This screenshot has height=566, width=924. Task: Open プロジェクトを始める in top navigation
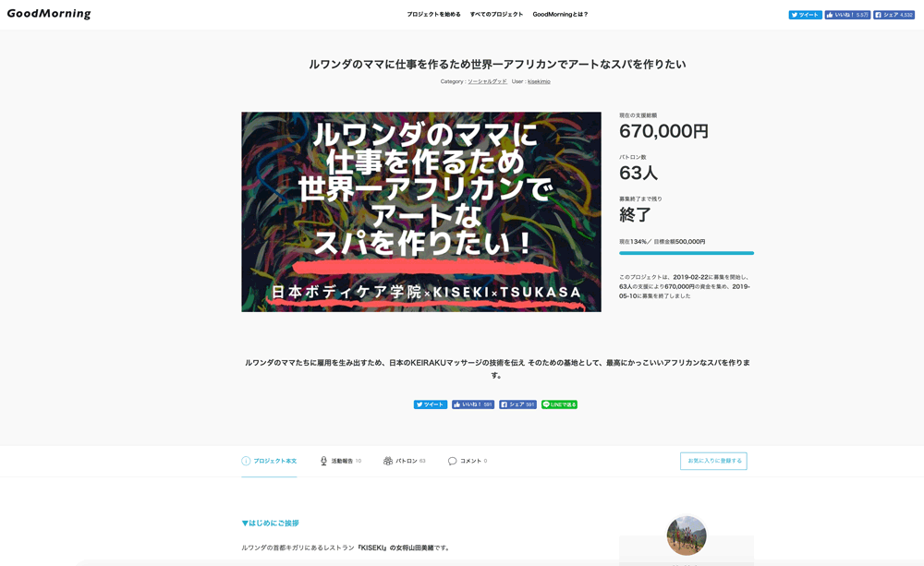click(433, 14)
